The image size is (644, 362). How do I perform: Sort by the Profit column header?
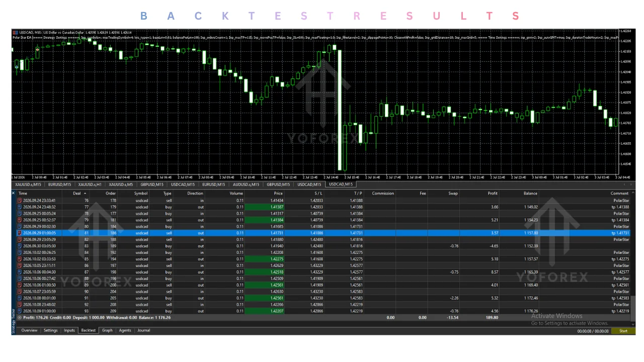(x=493, y=194)
